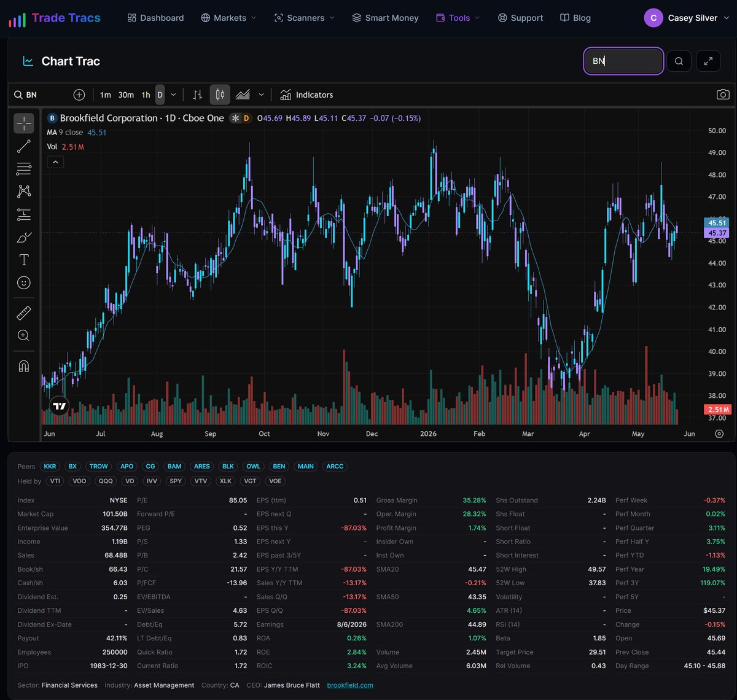
Task: Select the trend line drawing tool
Action: click(24, 146)
